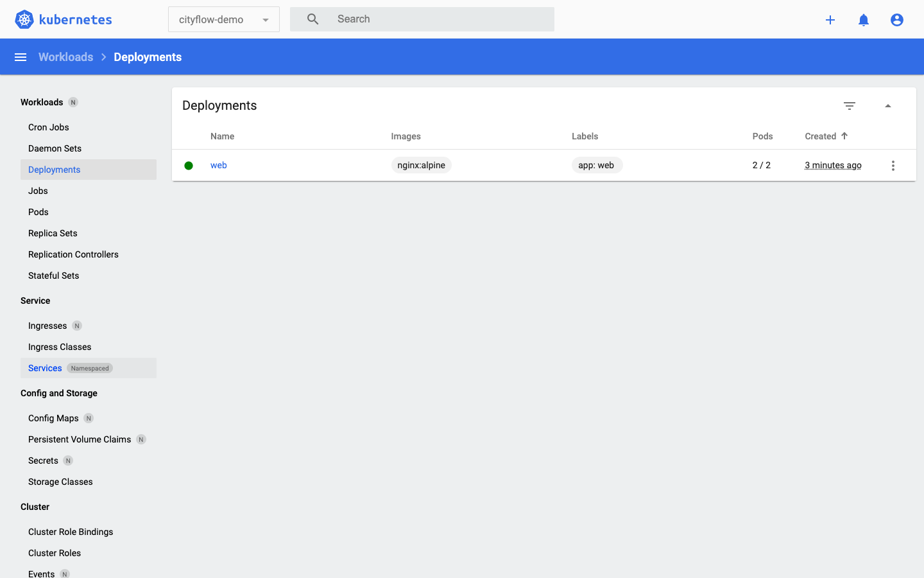
Task: Click the Labels column header
Action: point(585,136)
